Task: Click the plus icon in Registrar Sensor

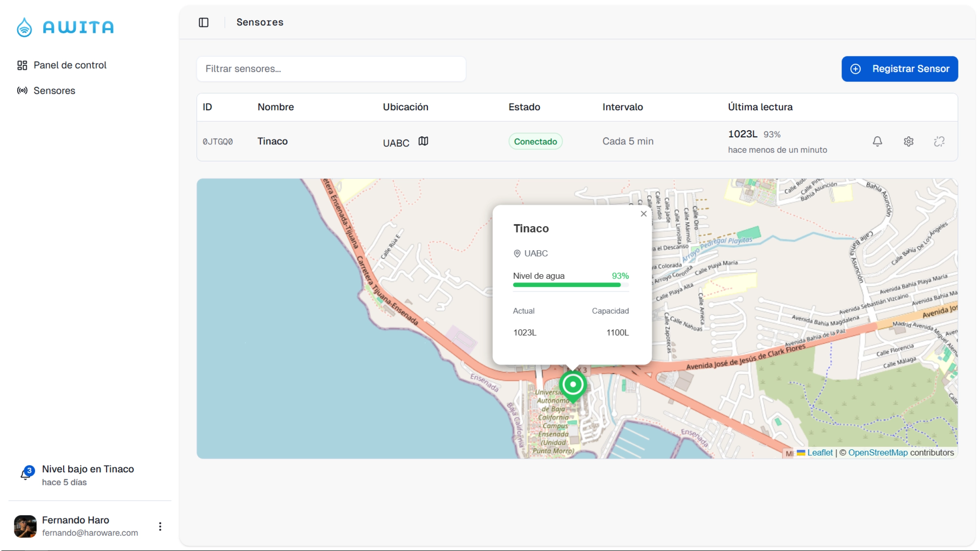Action: point(855,69)
